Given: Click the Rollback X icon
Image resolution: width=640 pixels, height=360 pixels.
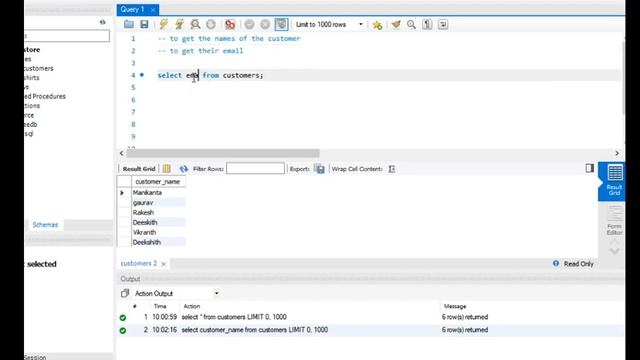Looking at the screenshot, I should 265,24.
